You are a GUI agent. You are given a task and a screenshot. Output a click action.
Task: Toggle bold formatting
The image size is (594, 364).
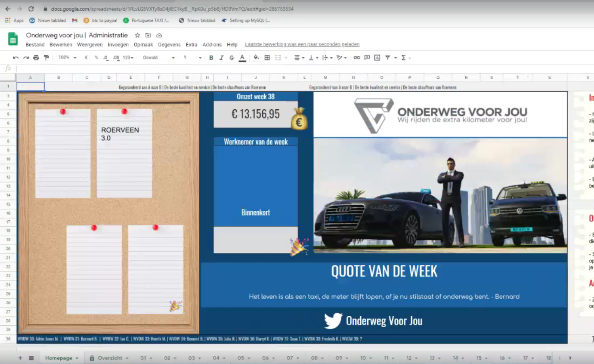click(211, 58)
